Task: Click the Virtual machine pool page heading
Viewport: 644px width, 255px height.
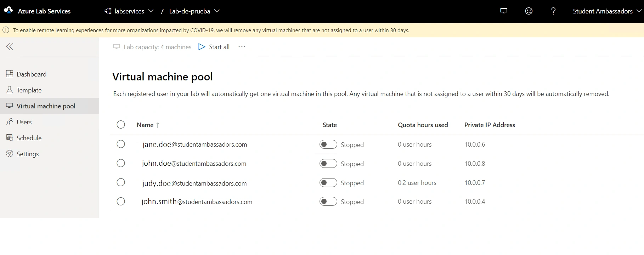Action: click(163, 77)
